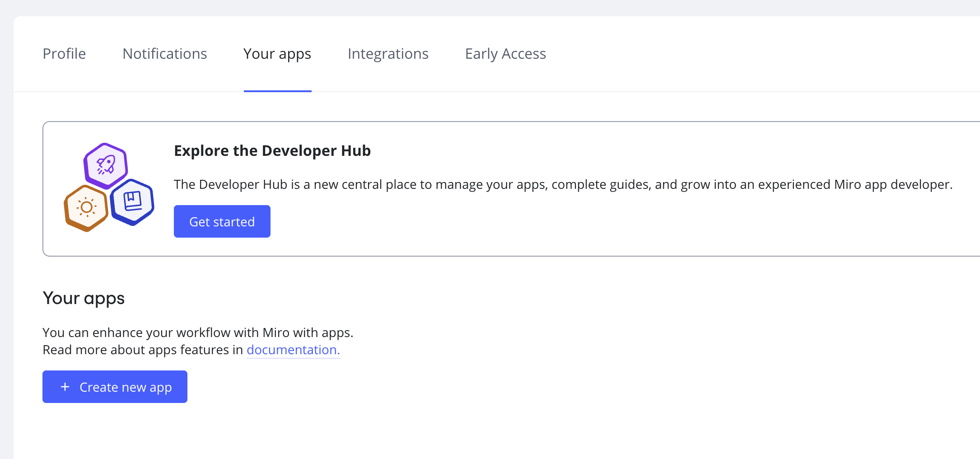
Task: Switch to the Notifications tab
Action: [x=165, y=54]
